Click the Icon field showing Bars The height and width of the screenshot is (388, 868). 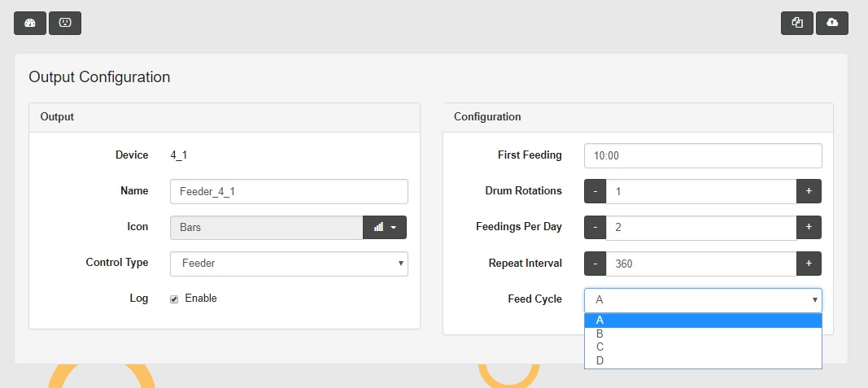coord(267,228)
